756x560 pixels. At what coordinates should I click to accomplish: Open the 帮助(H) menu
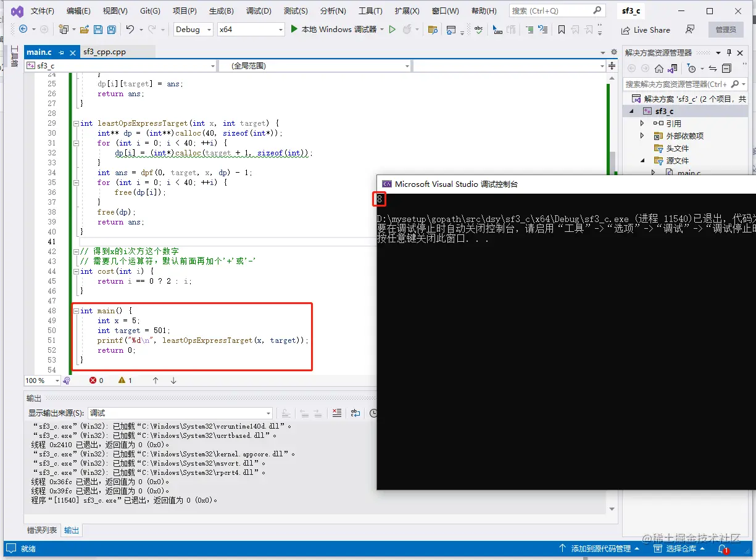tap(483, 11)
